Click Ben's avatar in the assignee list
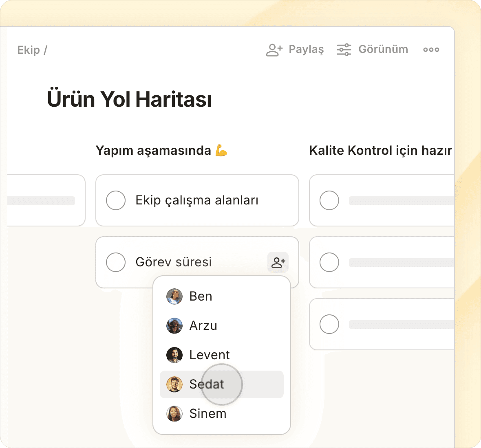481x448 pixels. (x=174, y=296)
